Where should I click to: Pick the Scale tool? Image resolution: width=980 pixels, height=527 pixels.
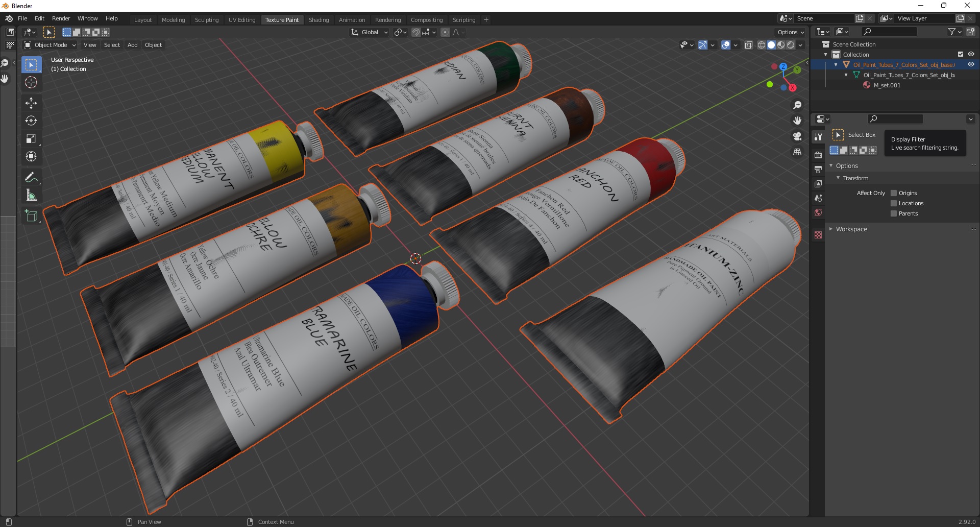tap(31, 139)
